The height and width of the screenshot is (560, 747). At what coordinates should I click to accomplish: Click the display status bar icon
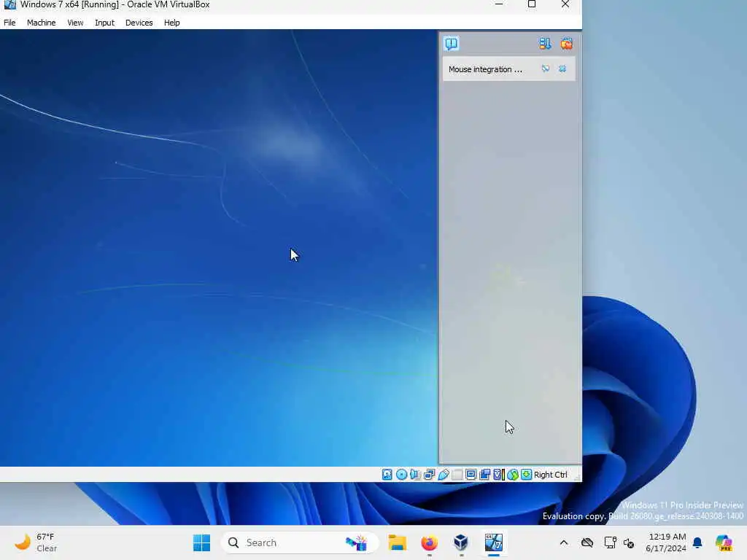click(x=471, y=474)
